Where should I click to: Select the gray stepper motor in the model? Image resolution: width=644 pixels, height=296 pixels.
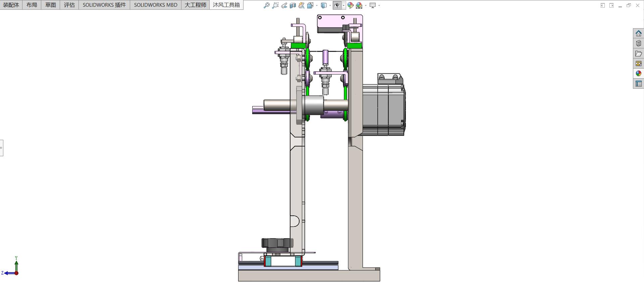coord(384,110)
